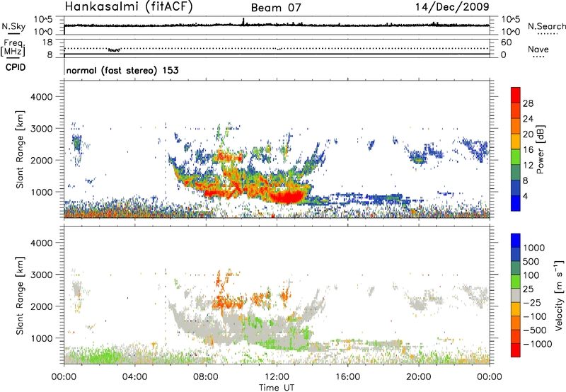Click the "00:00" label ending the time axis
Image resolution: width=566 pixels, height=392 pixels.
coord(489,377)
